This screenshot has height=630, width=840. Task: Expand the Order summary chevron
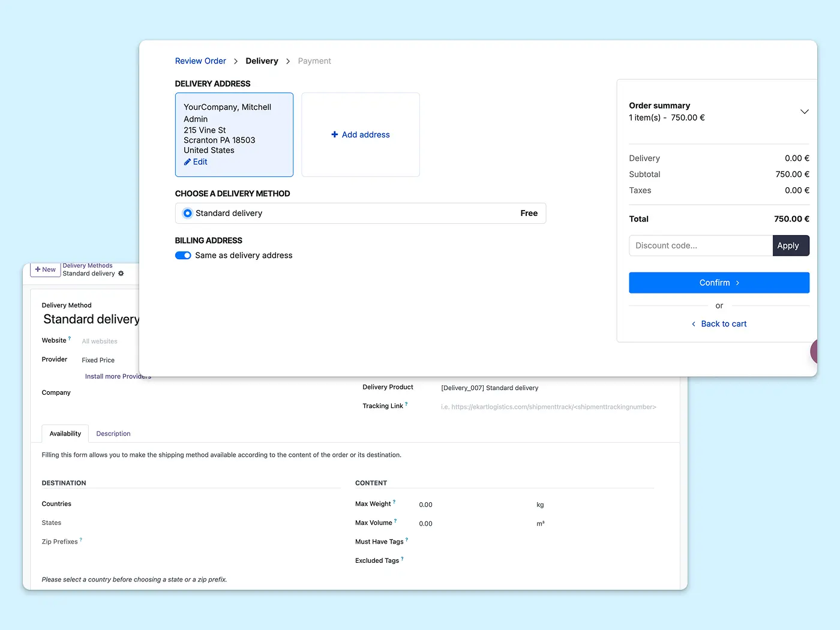(804, 112)
